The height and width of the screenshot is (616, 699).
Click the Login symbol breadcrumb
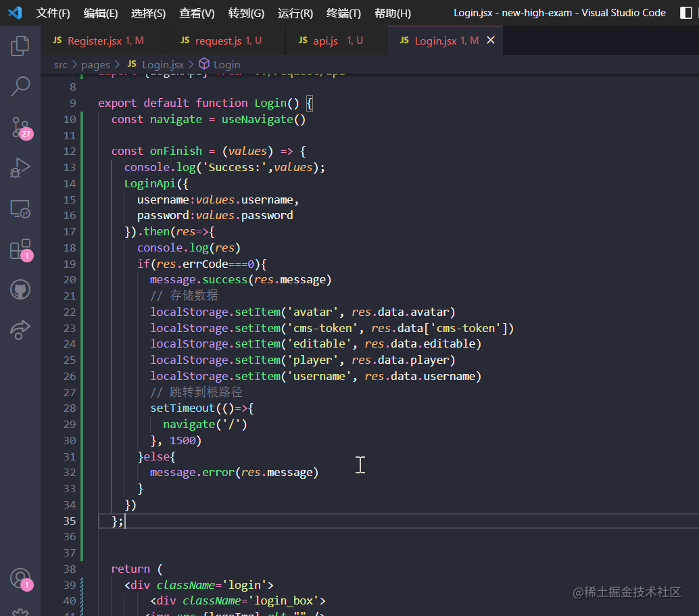pos(219,65)
